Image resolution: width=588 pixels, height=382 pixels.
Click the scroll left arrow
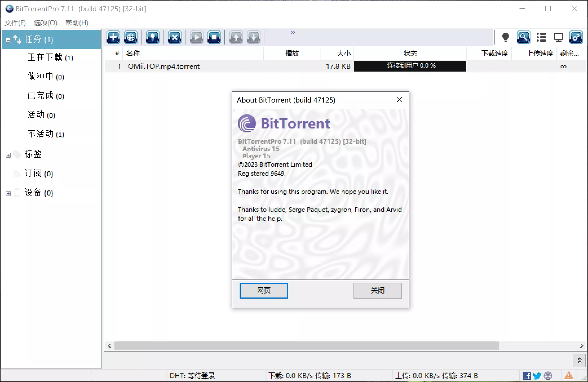click(x=109, y=346)
